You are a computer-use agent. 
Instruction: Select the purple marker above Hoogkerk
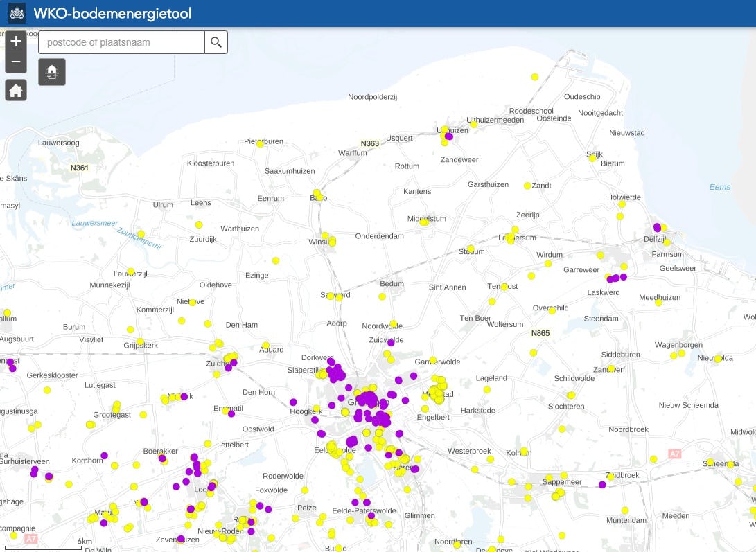293,402
